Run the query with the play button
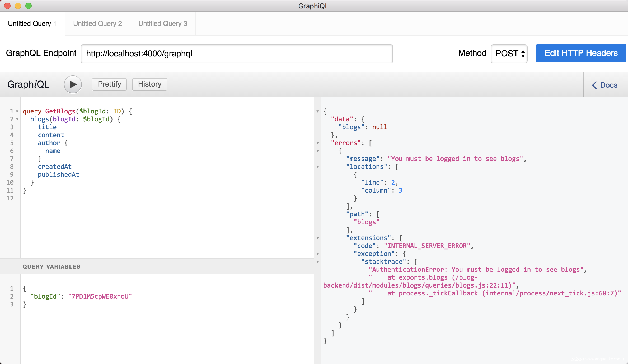The width and height of the screenshot is (628, 364). (x=73, y=84)
